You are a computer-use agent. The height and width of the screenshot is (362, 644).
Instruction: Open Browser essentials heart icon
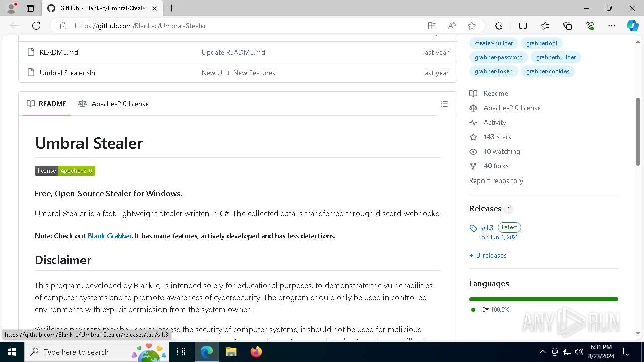pyautogui.click(x=590, y=26)
